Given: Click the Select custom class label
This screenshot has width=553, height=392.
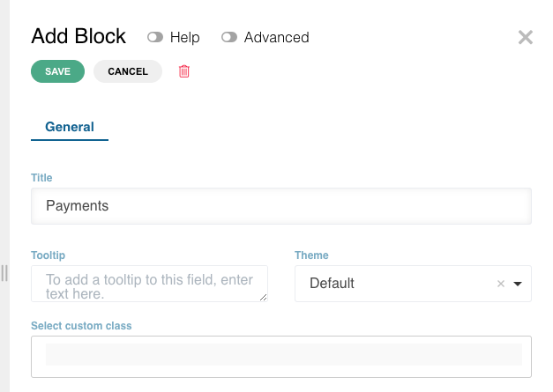Looking at the screenshot, I should [81, 326].
